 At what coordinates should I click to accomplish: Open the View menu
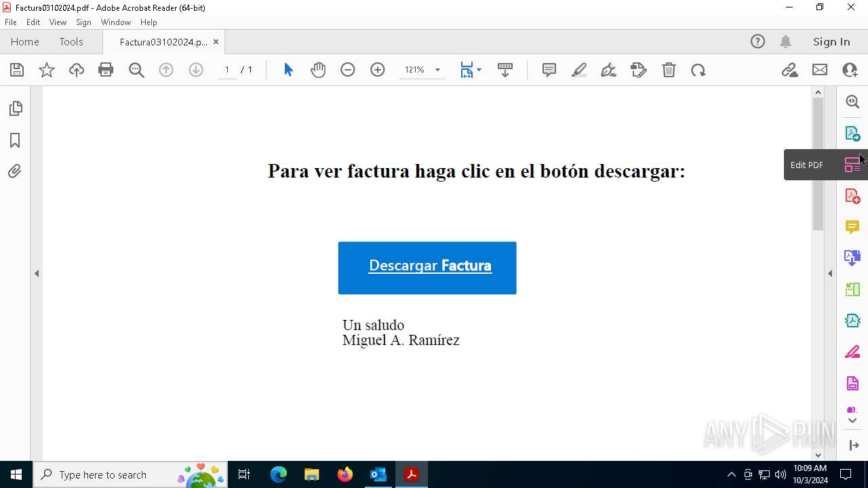click(58, 22)
